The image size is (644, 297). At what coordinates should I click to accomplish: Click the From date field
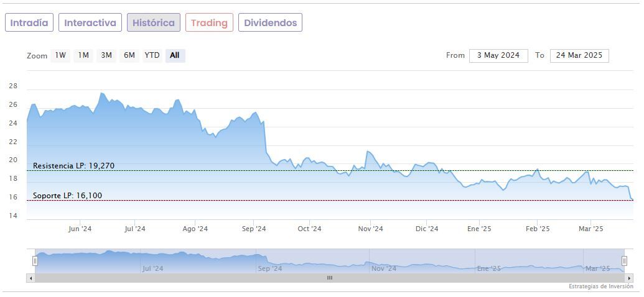coord(498,55)
